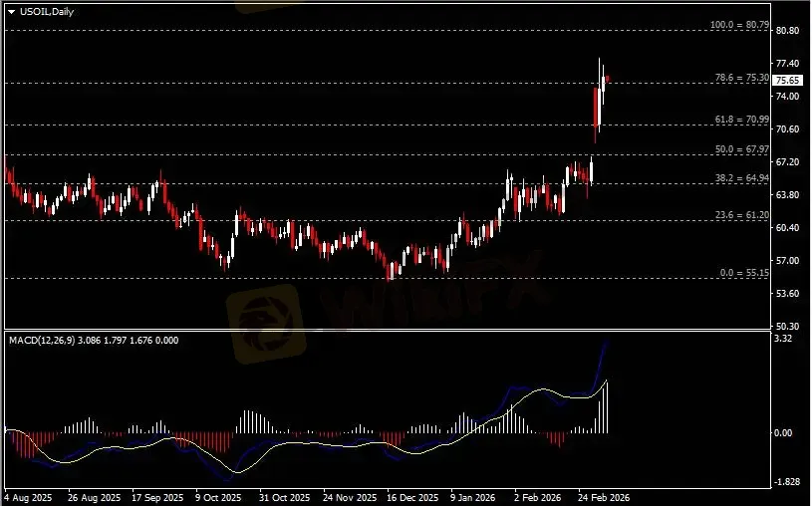The width and height of the screenshot is (812, 506).
Task: Click the 67.20 price scale value
Action: [x=788, y=162]
